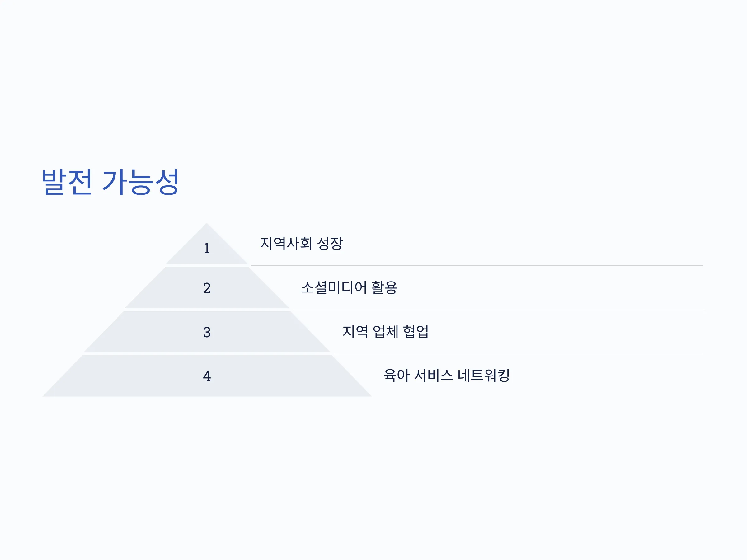Click the word 협업 in third label
Screen dimensions: 747x560
[416, 331]
